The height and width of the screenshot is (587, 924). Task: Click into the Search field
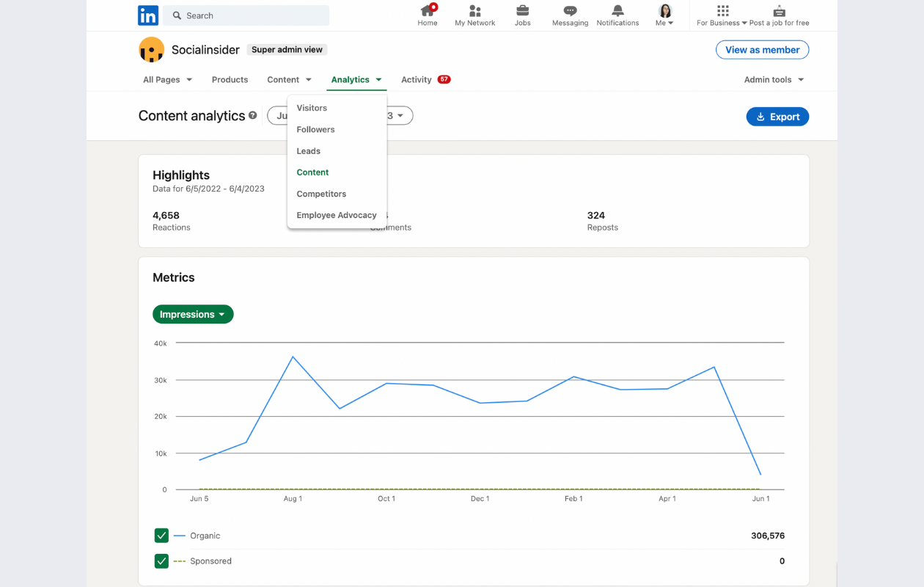[x=246, y=15]
